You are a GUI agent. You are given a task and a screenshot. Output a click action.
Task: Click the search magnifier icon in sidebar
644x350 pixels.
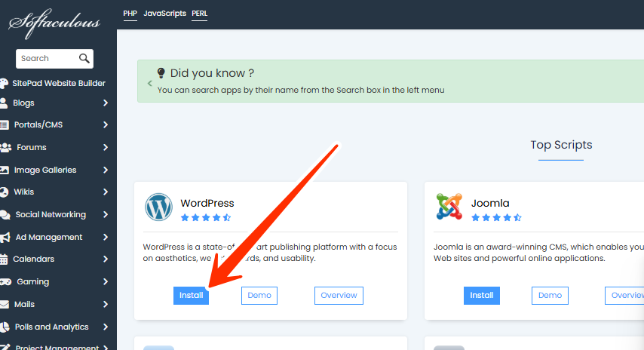[84, 58]
